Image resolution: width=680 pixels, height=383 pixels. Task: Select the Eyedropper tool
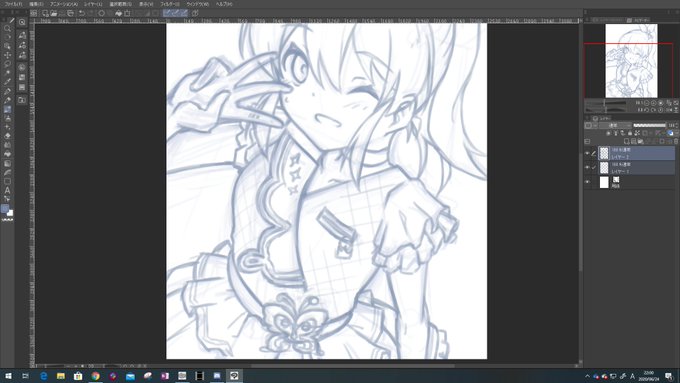point(7,82)
